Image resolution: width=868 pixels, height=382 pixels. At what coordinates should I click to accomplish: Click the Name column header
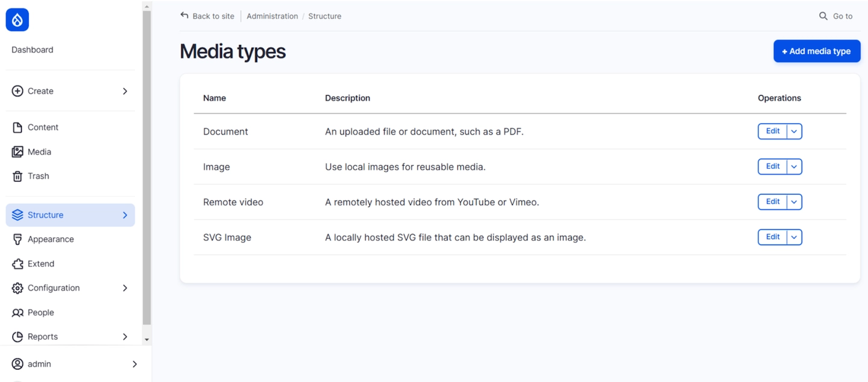pyautogui.click(x=215, y=98)
